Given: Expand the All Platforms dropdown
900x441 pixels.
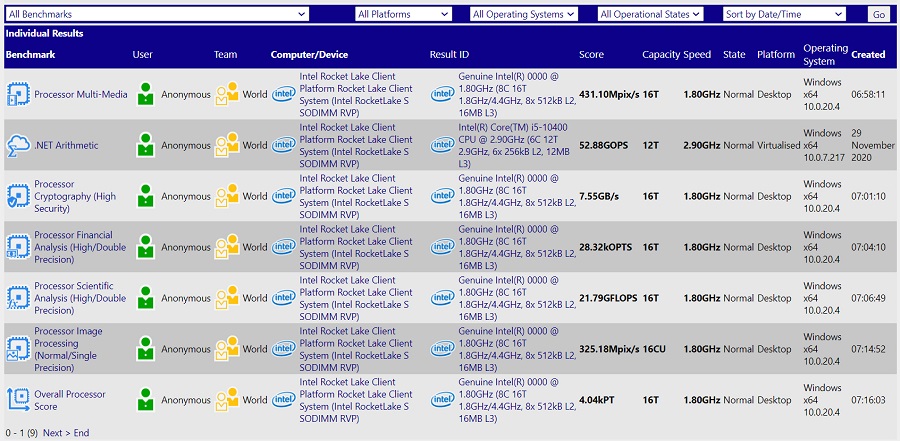Looking at the screenshot, I should click(403, 14).
